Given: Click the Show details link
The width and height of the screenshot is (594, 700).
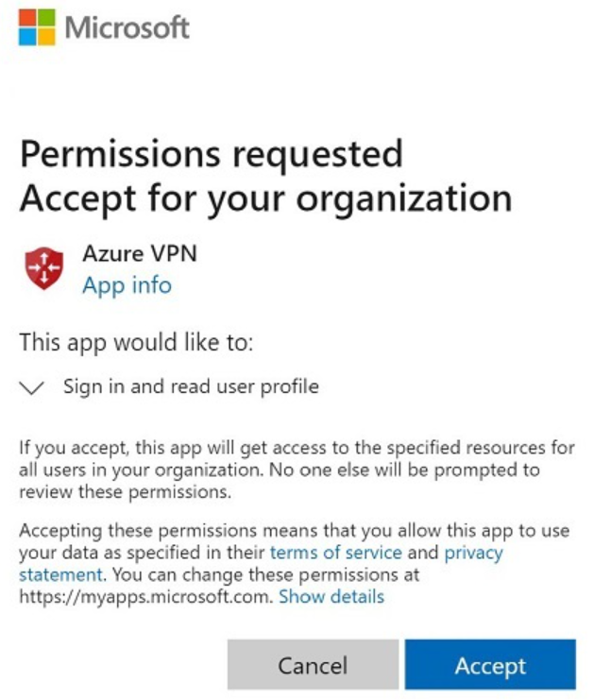Looking at the screenshot, I should tap(331, 597).
